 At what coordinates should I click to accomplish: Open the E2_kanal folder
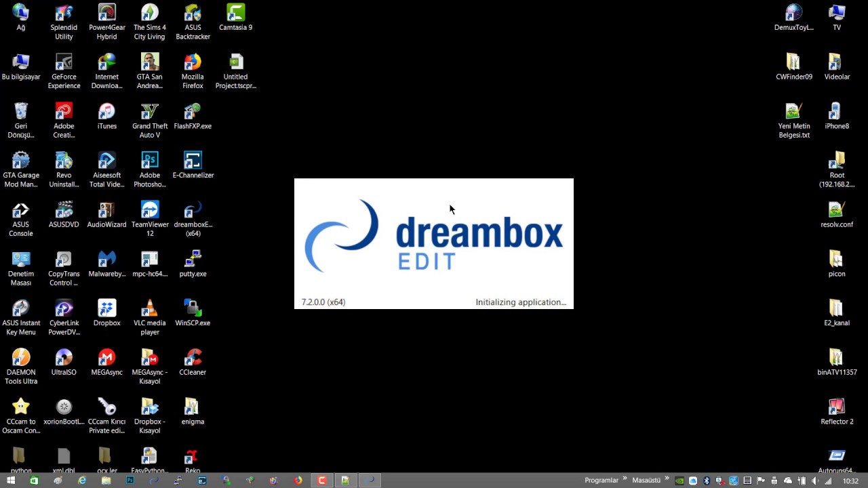pos(837,313)
